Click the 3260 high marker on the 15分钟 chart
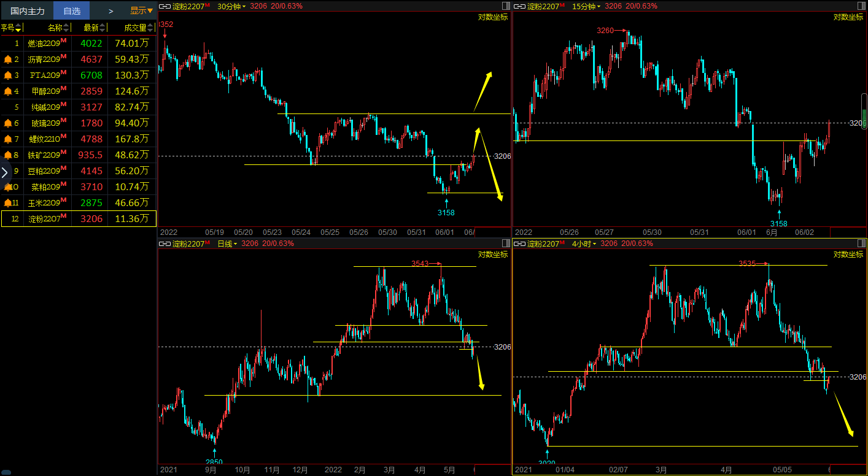Viewport: 868px width, 476px height. point(606,30)
